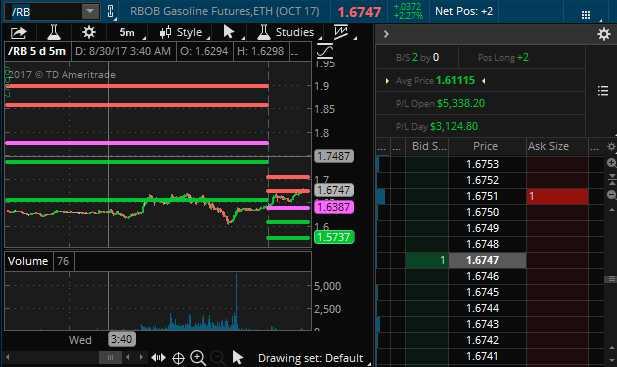Click the share chart arrow icon
The image size is (617, 367).
pyautogui.click(x=18, y=33)
